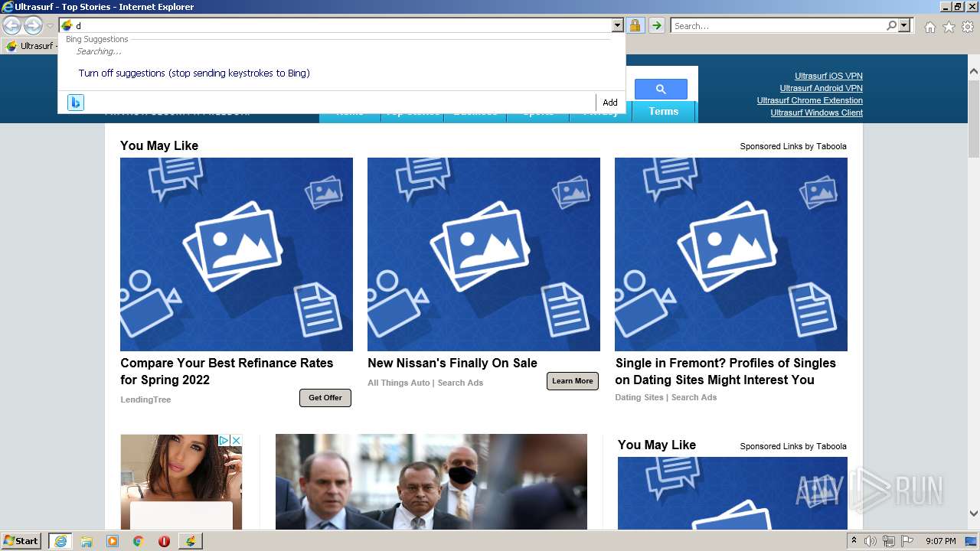Focus the browser Search box
Screen dimensions: 980x551
[778, 26]
